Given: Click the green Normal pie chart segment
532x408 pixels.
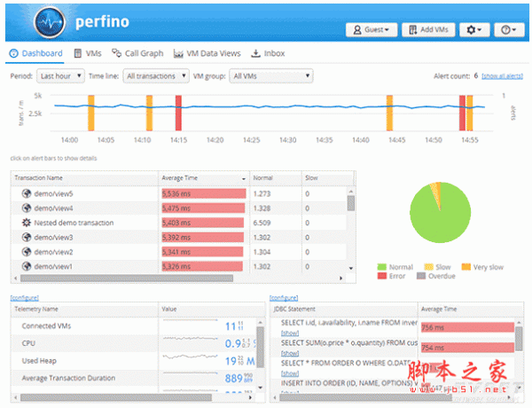Looking at the screenshot, I should pos(441,219).
